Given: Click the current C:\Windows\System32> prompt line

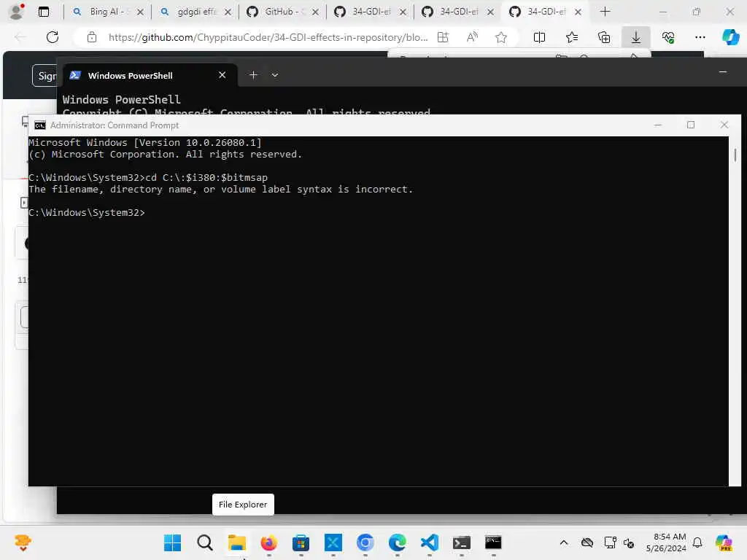Looking at the screenshot, I should click(x=86, y=212).
